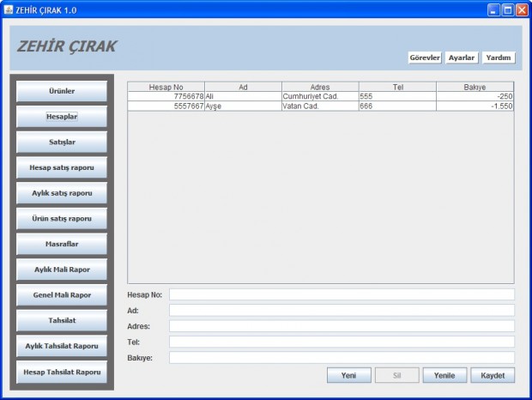Click the Java icon in title bar

coord(9,9)
